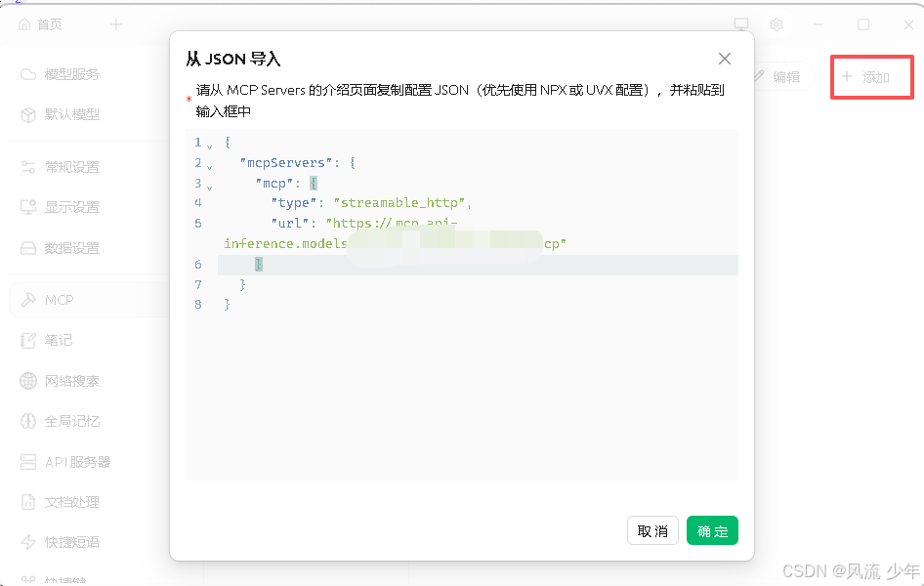Click the "mcpServers" key on line 2

pos(286,162)
